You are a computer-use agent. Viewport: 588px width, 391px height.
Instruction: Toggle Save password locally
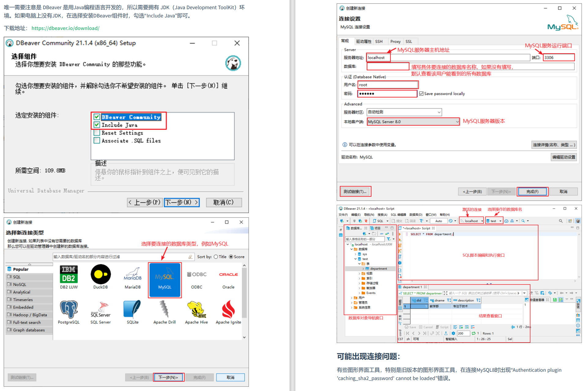tap(421, 94)
